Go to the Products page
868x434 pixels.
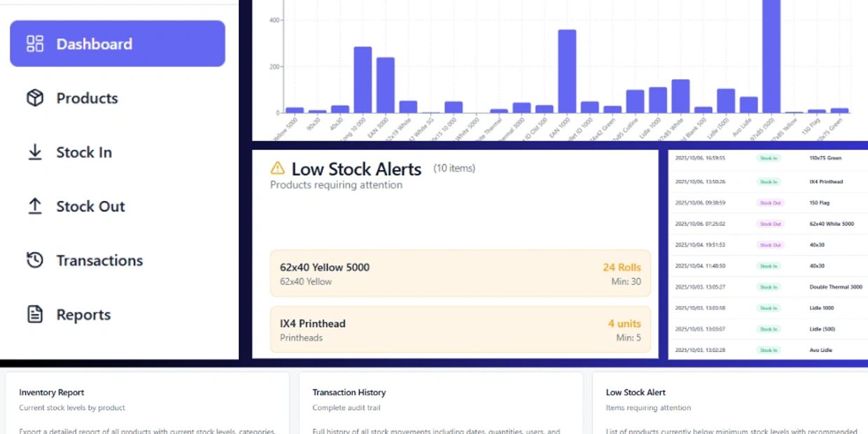click(87, 98)
